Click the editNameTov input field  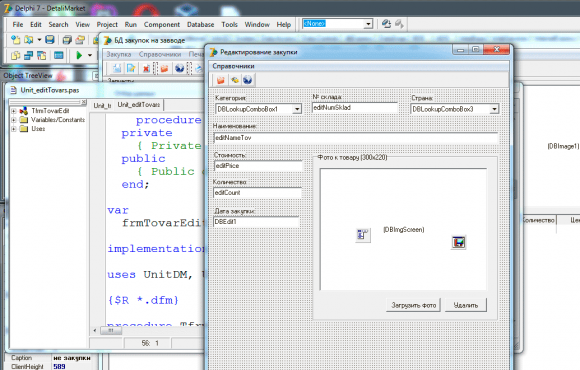tap(356, 138)
